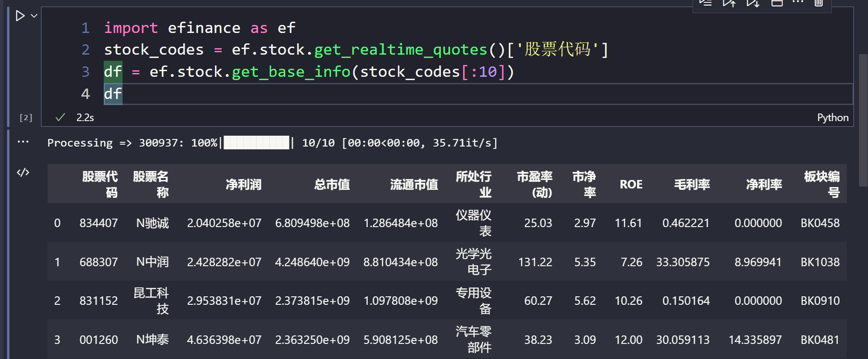Execute cells above this one

729,3
